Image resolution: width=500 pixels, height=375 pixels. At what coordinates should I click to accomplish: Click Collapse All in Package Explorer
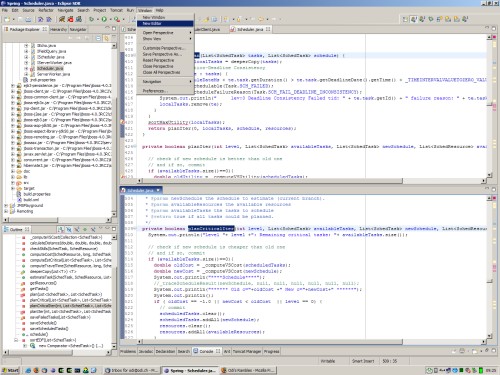pos(98,38)
